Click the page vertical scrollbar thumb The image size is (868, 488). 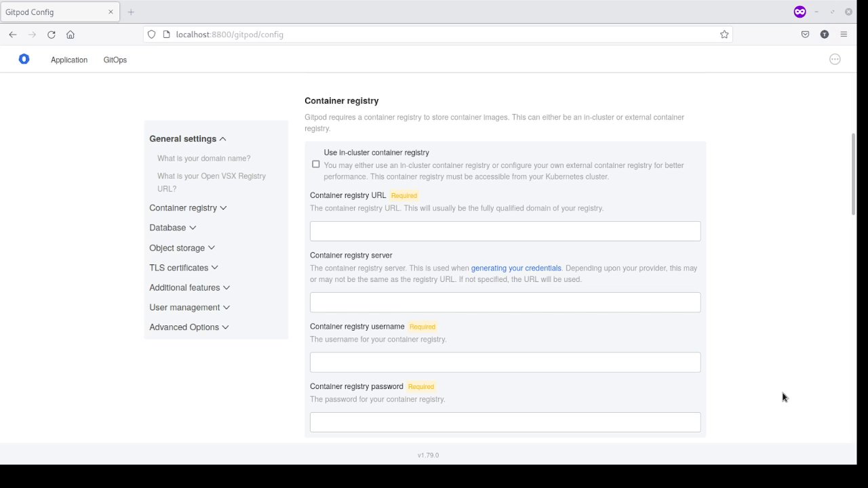click(x=853, y=174)
